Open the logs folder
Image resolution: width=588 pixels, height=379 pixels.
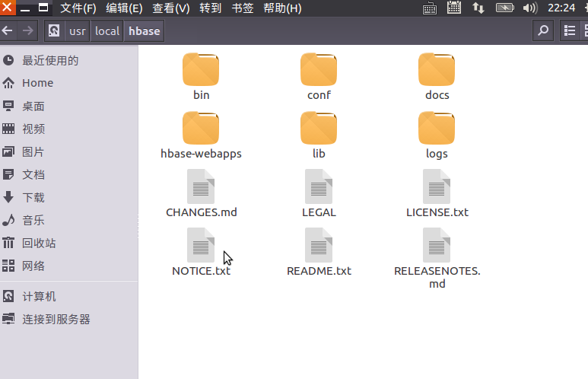[x=437, y=129]
